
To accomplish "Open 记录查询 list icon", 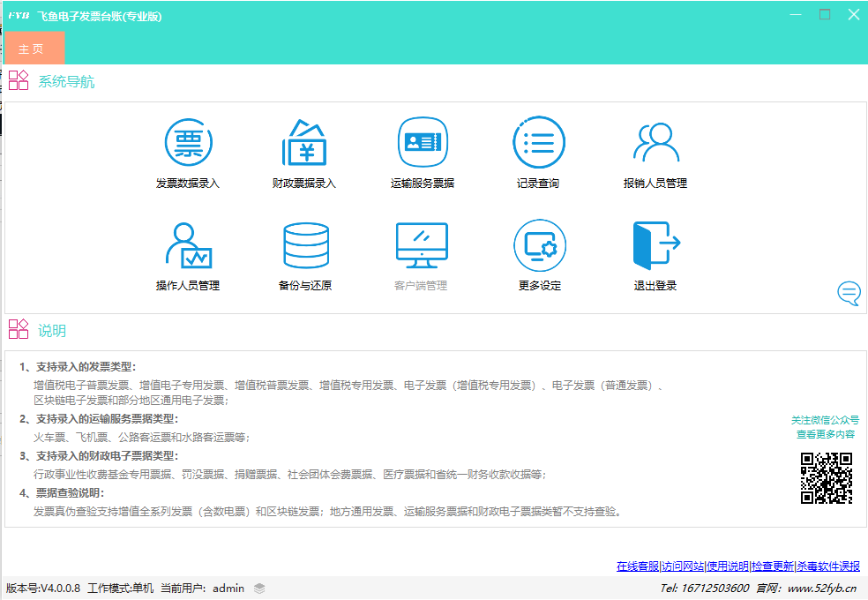I will pyautogui.click(x=538, y=143).
